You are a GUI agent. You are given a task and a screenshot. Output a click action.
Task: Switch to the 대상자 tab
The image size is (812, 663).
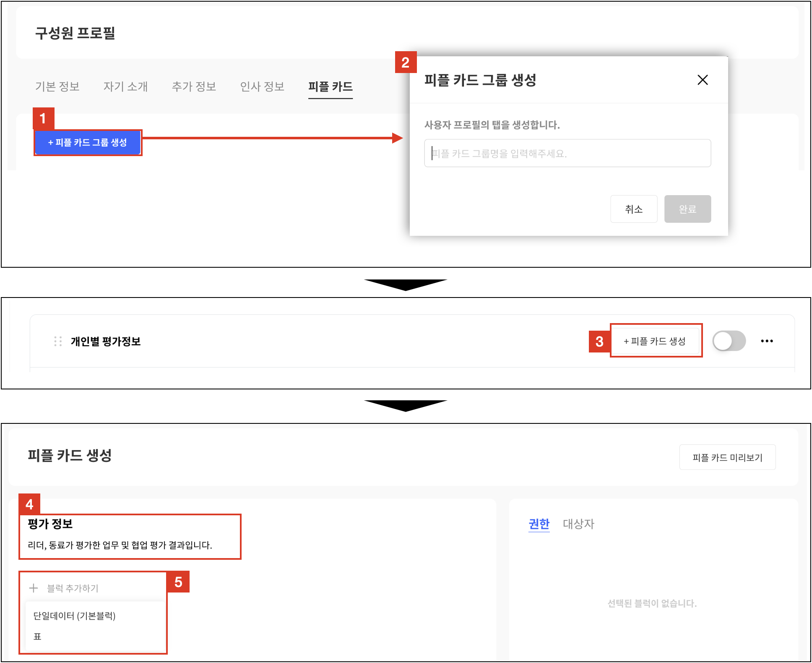click(578, 524)
